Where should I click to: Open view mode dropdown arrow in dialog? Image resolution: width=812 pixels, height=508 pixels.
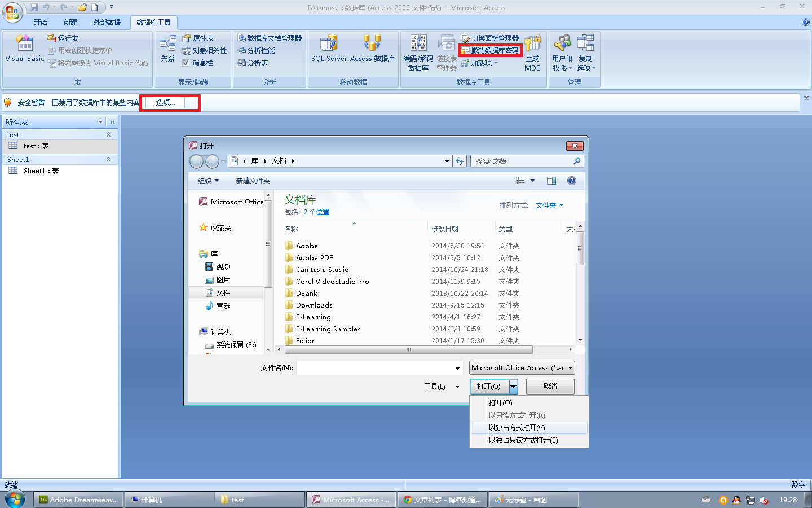tap(532, 181)
